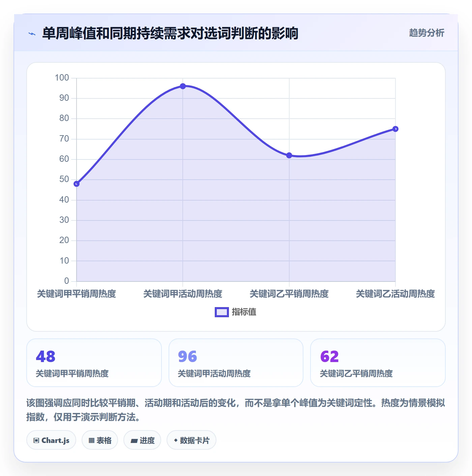Select the peak data point at 关键词甲活动周热度
The image size is (472, 476).
pyautogui.click(x=183, y=86)
